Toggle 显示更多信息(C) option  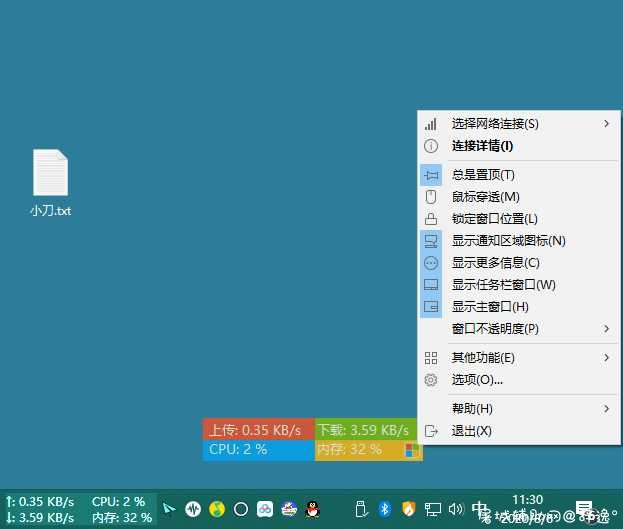[519, 263]
